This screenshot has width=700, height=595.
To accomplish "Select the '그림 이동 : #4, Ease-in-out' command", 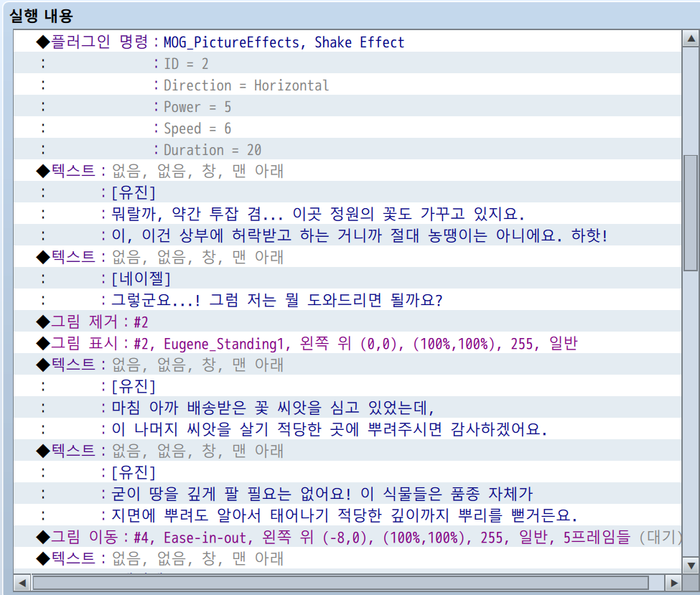I will (x=347, y=537).
